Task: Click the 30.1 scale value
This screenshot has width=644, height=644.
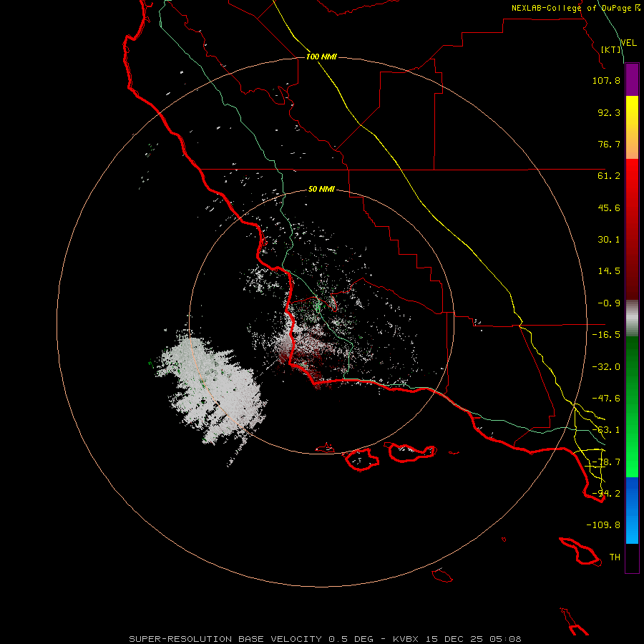Action: click(609, 240)
